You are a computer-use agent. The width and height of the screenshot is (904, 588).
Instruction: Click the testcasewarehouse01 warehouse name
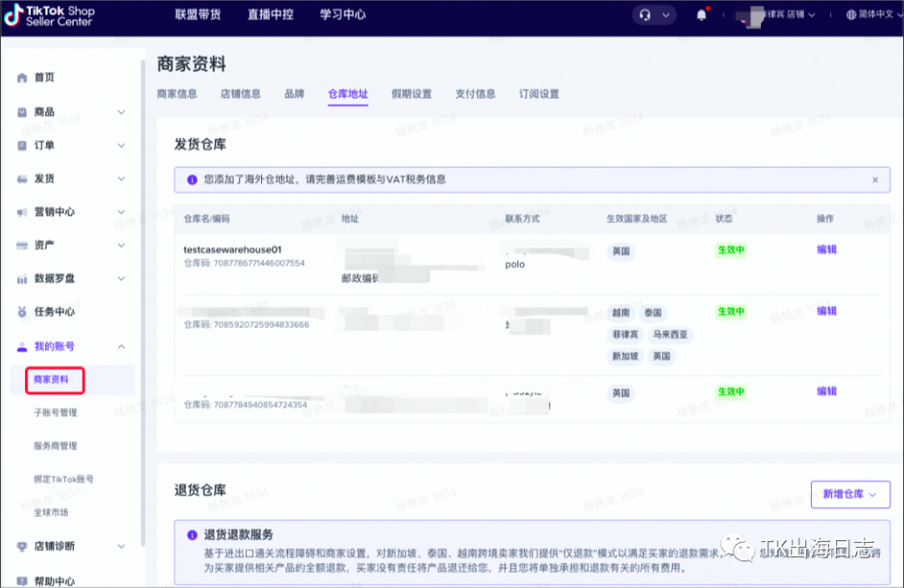[233, 250]
